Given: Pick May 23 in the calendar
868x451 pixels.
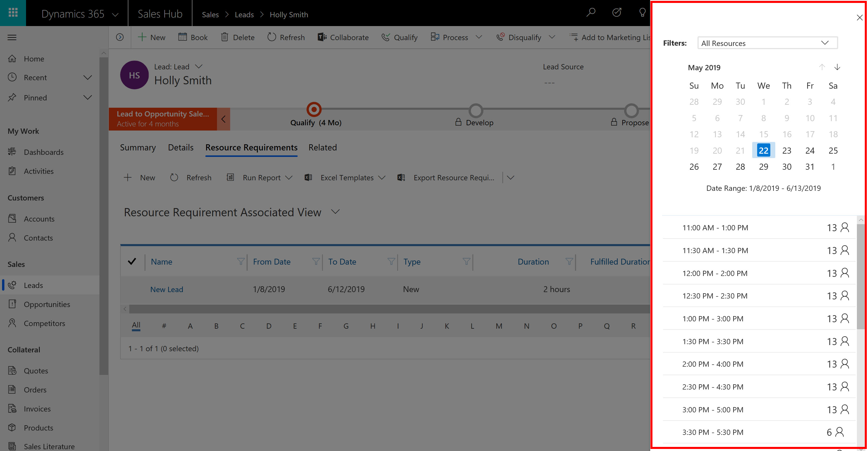Looking at the screenshot, I should (786, 150).
